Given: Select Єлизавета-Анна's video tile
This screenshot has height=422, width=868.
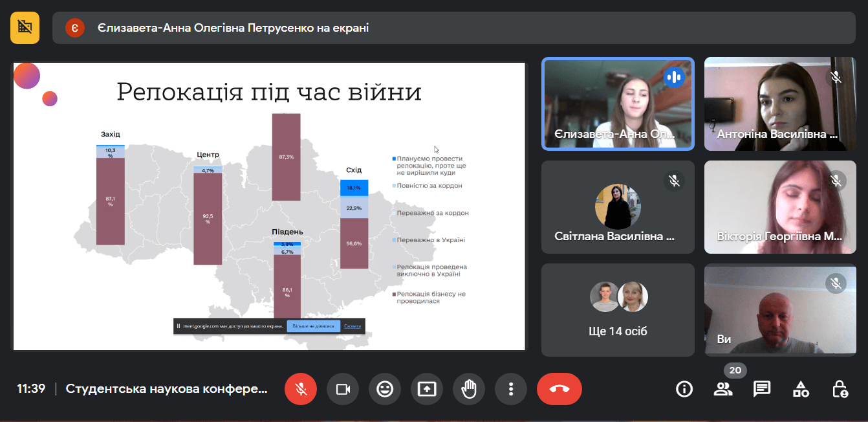Looking at the screenshot, I should click(618, 104).
